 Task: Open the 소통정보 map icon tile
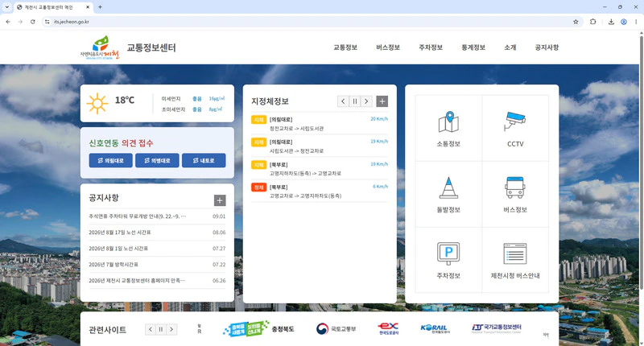[448, 129]
